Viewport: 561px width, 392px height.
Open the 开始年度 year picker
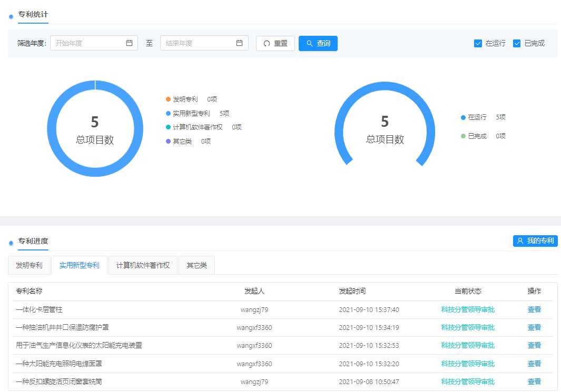point(88,43)
